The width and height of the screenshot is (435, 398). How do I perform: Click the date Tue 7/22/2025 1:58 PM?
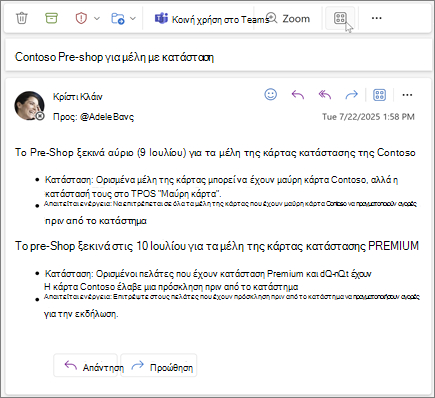[368, 117]
